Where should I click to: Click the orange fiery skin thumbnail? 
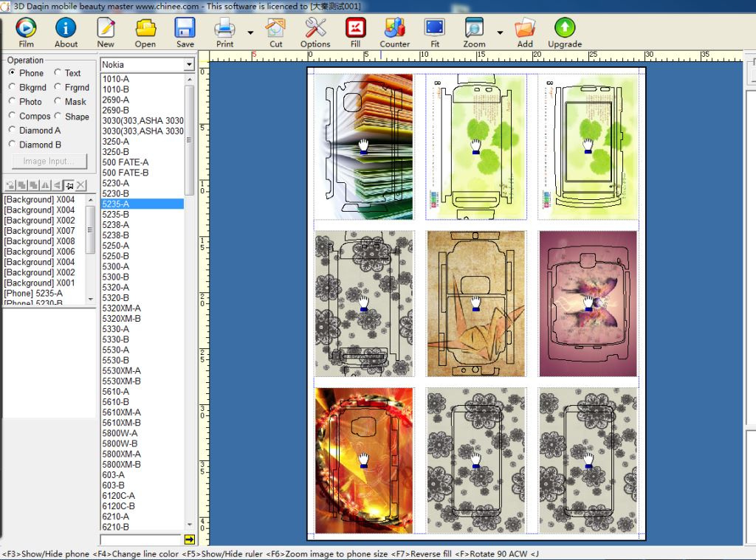tap(364, 460)
